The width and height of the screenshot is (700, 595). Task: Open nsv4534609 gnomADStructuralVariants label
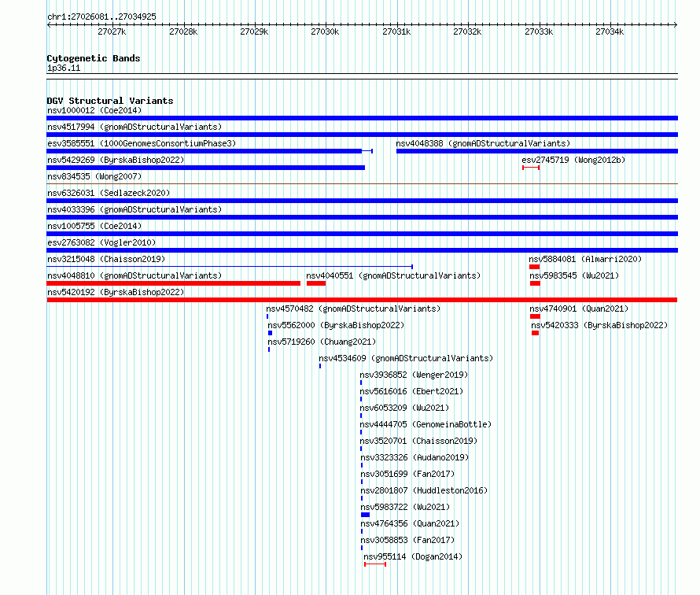click(x=406, y=358)
